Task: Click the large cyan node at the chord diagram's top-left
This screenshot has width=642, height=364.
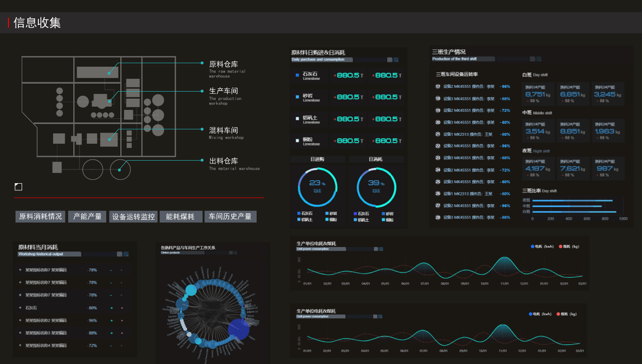Action: click(191, 291)
